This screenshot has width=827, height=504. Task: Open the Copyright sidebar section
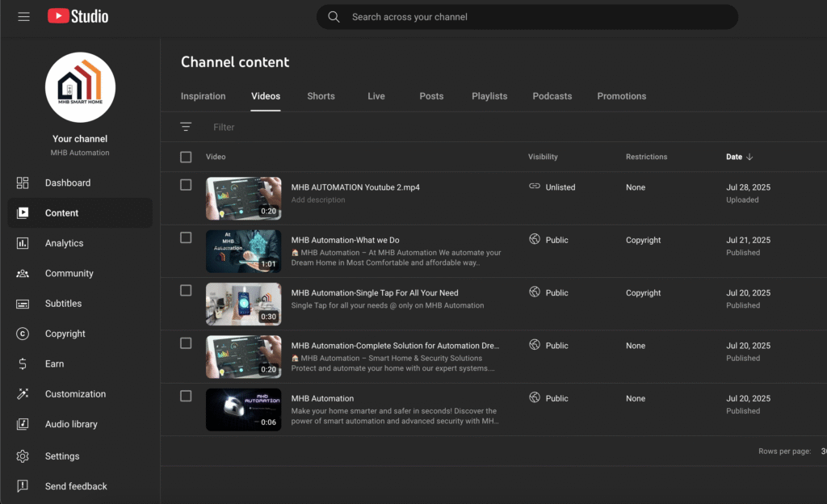pyautogui.click(x=65, y=334)
